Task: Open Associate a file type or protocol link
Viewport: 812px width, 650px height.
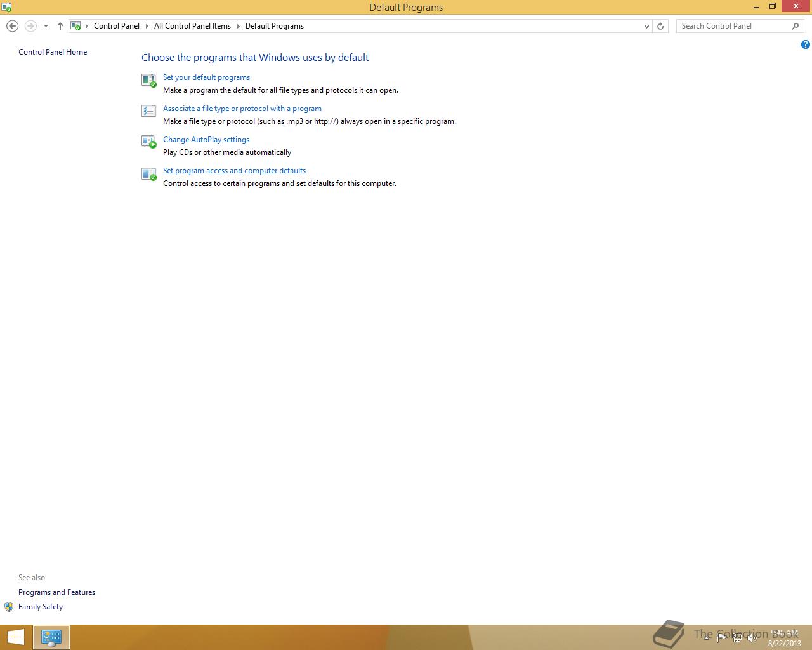Action: coord(242,109)
